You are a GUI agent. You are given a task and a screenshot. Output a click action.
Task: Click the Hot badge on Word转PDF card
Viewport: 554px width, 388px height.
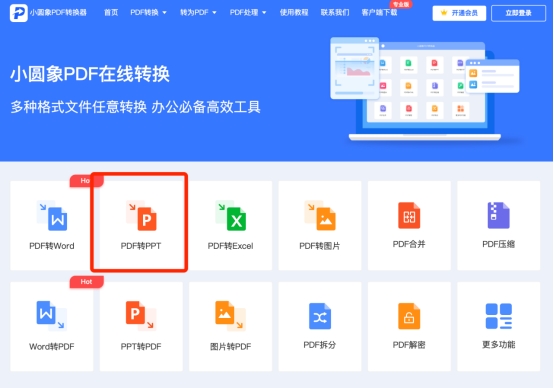tap(87, 282)
